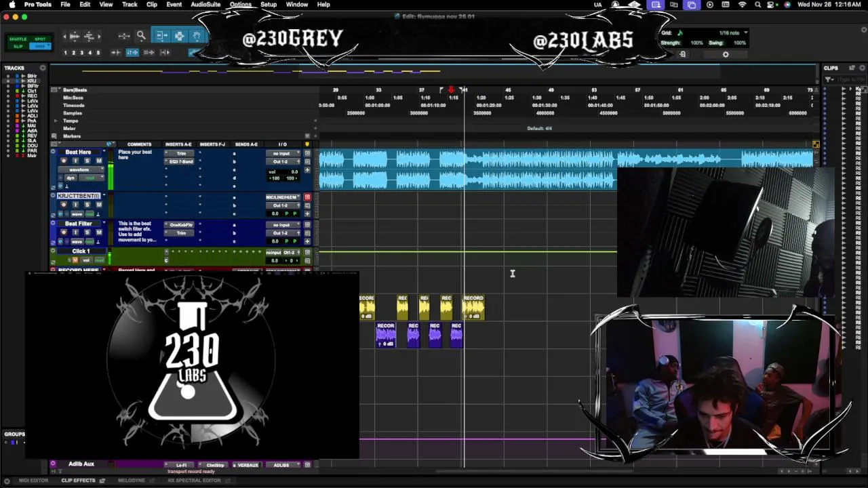
Task: Click the Beat Here track record-enable button
Action: pyautogui.click(x=63, y=161)
